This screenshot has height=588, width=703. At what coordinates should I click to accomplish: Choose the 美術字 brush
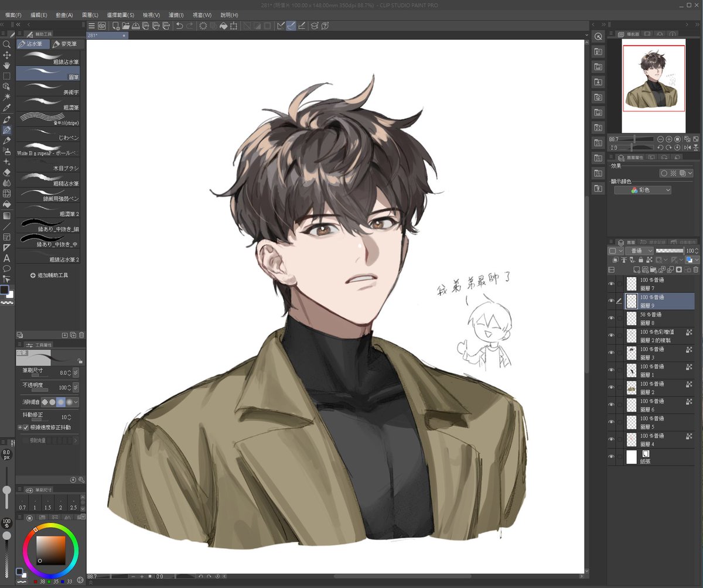tap(48, 88)
